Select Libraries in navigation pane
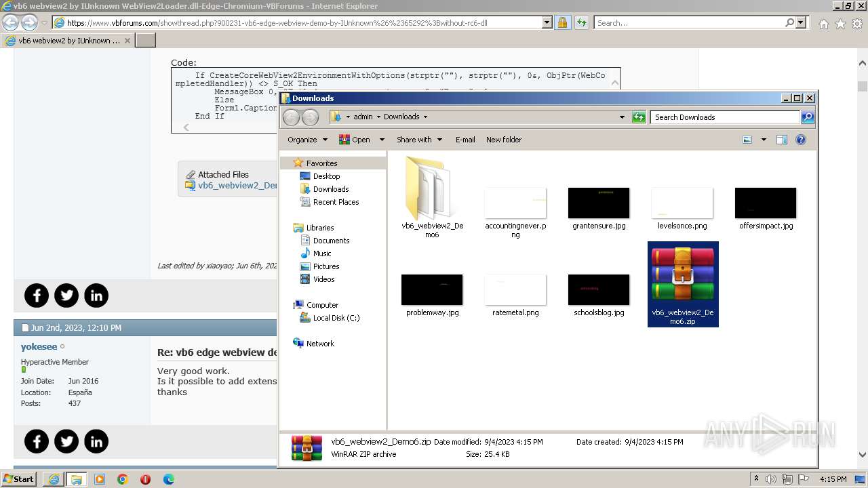 point(319,228)
